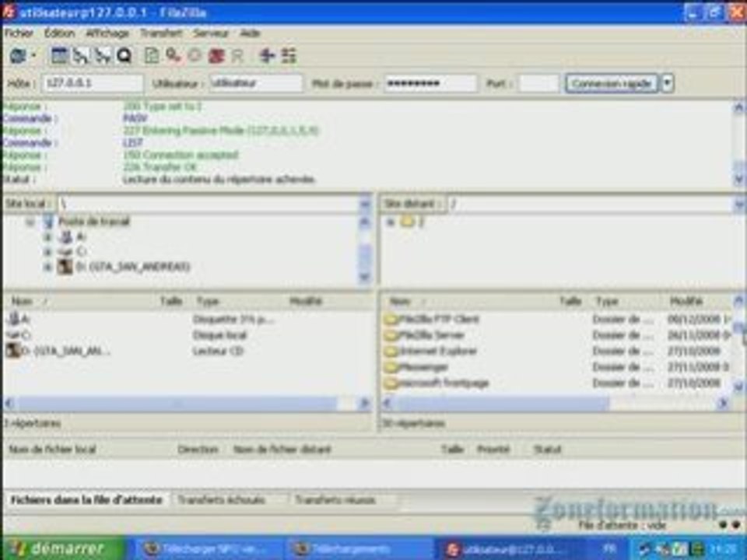Toggle the local directory tree icon
Screen dimensions: 747x560
pos(80,56)
